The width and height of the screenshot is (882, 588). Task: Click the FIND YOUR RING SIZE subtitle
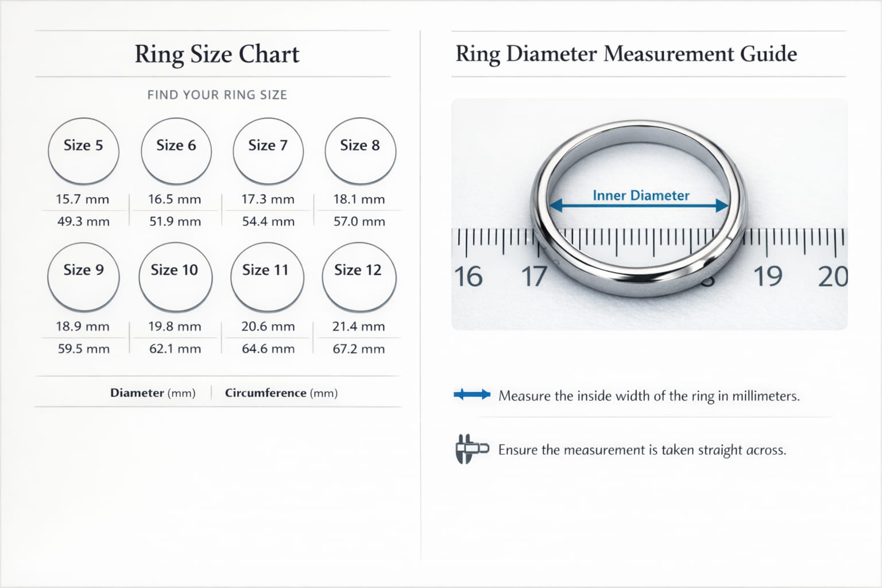tap(217, 95)
